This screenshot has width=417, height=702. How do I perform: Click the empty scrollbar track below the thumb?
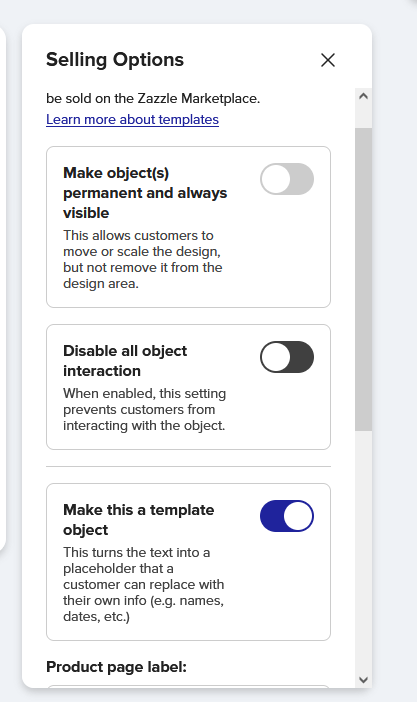point(363,551)
